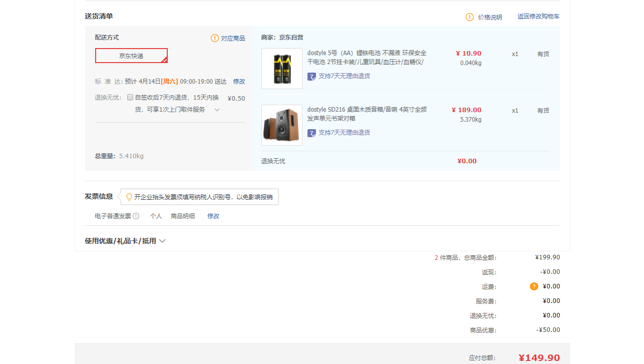Click the ¥0.50 return service fee
644x364 pixels.
[x=236, y=99]
